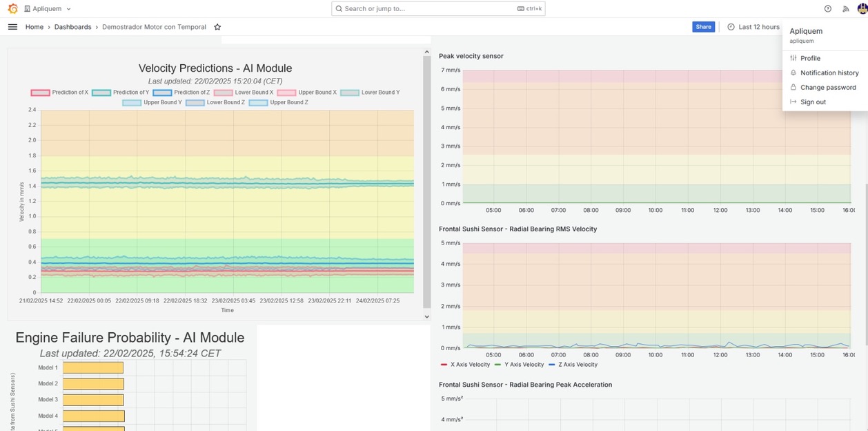The width and height of the screenshot is (868, 431).
Task: Toggle Prediction of X legend series
Action: pos(59,93)
